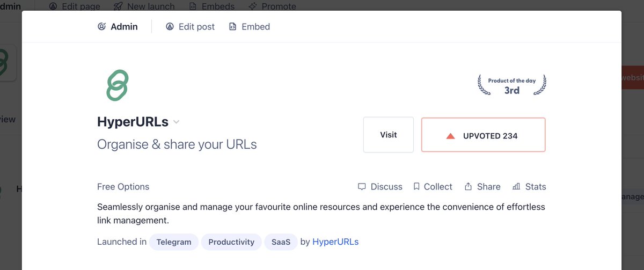The image size is (644, 270).
Task: Select the Telegram topic tag
Action: [174, 242]
